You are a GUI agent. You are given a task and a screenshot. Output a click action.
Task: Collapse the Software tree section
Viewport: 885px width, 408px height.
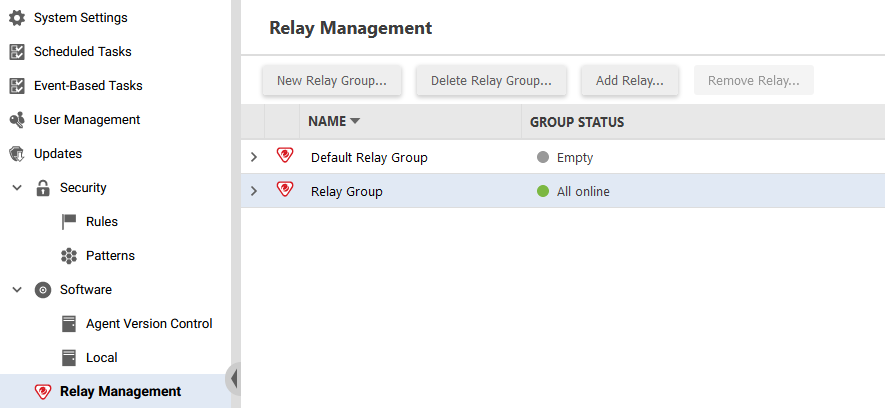pos(17,289)
